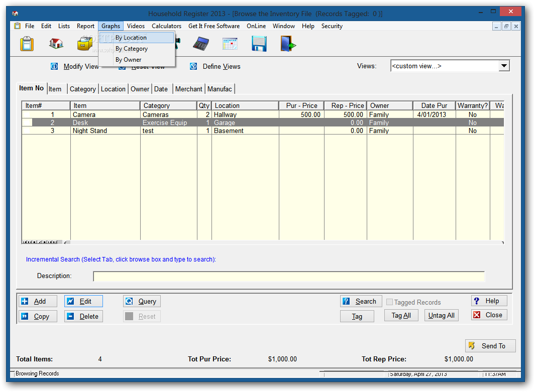Click the Modify View label
Viewport: 535px width, 392px height.
pos(81,66)
